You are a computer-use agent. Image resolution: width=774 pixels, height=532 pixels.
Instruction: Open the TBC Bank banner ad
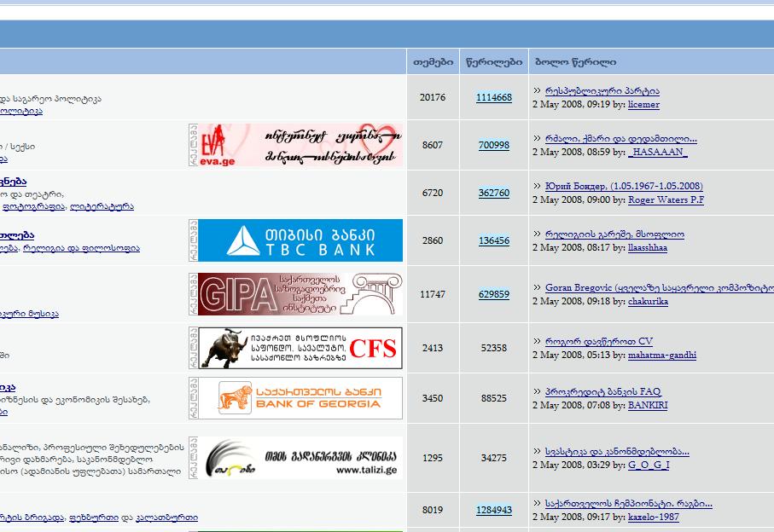pos(300,240)
